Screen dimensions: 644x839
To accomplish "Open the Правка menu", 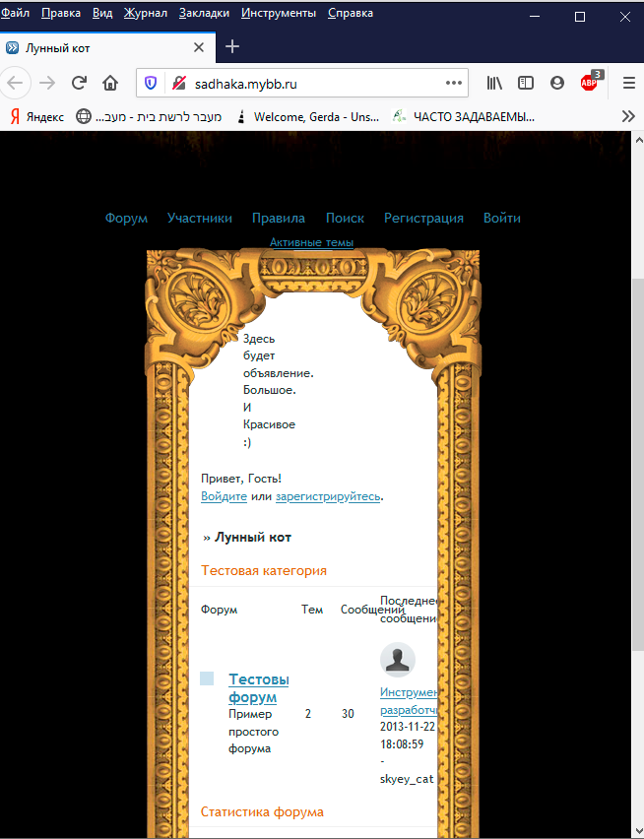I will coord(61,13).
